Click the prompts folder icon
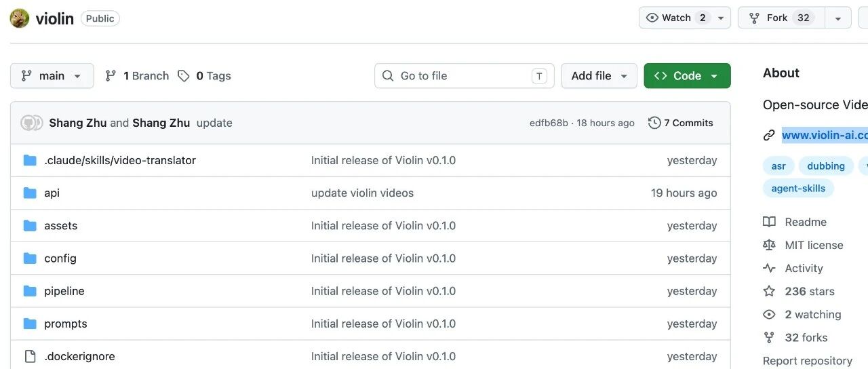Image resolution: width=868 pixels, height=369 pixels. pyautogui.click(x=30, y=324)
